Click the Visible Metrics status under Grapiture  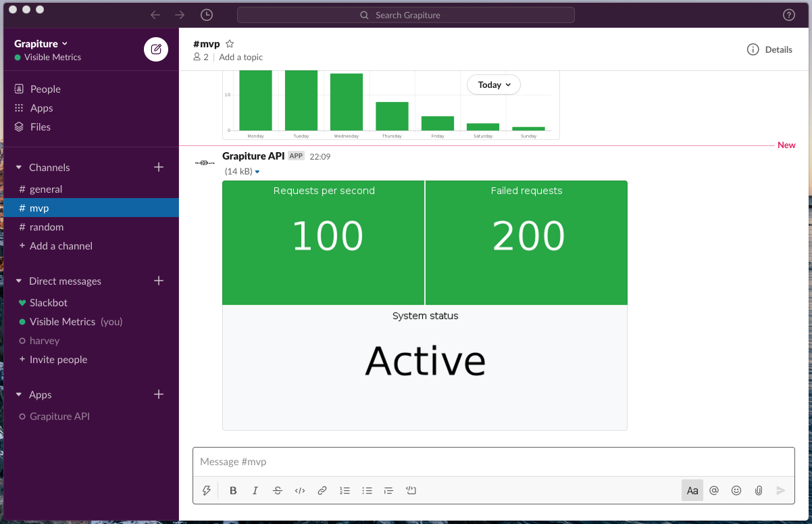[47, 57]
